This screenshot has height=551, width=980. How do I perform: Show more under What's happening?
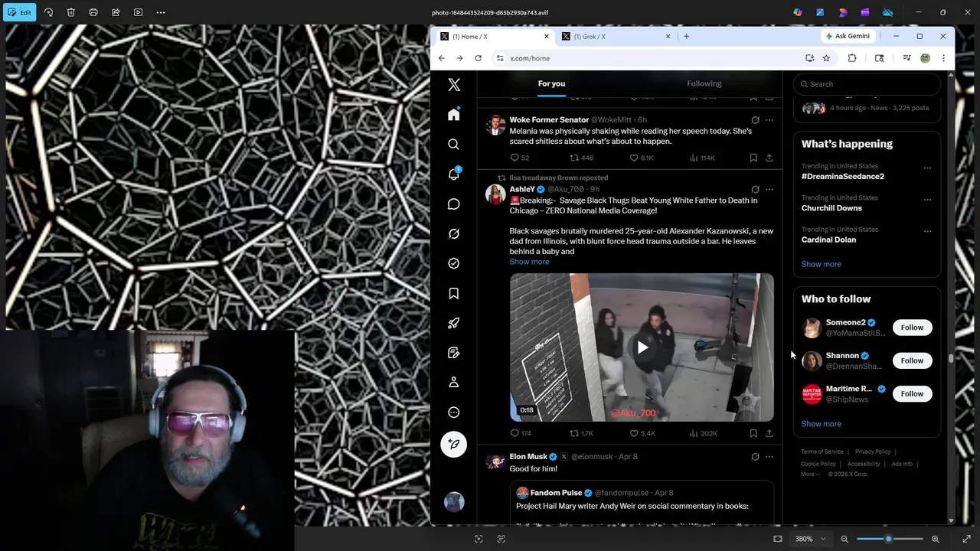click(x=821, y=264)
